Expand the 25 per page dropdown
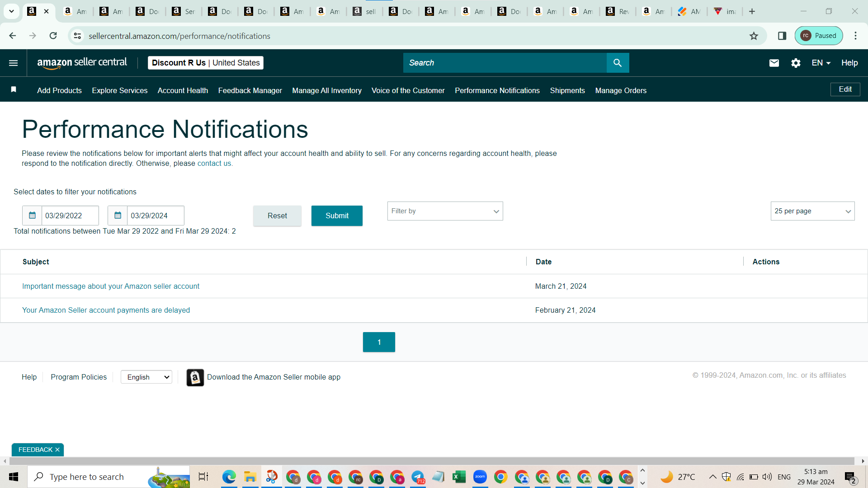The image size is (868, 488). (812, 211)
